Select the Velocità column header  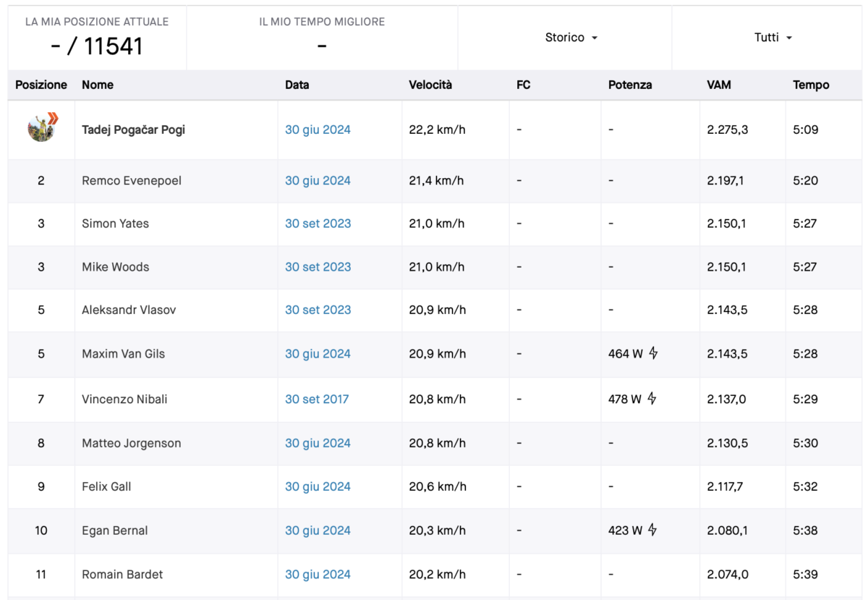430,85
